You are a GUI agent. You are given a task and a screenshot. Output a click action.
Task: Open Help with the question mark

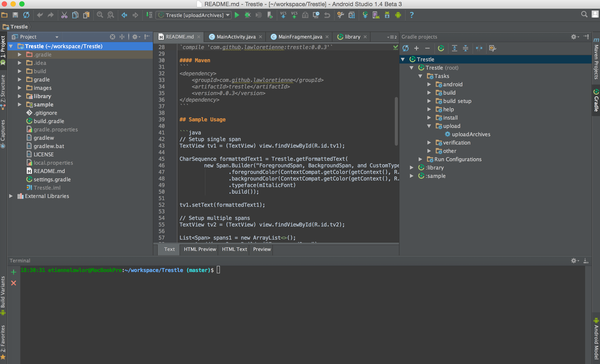(411, 15)
